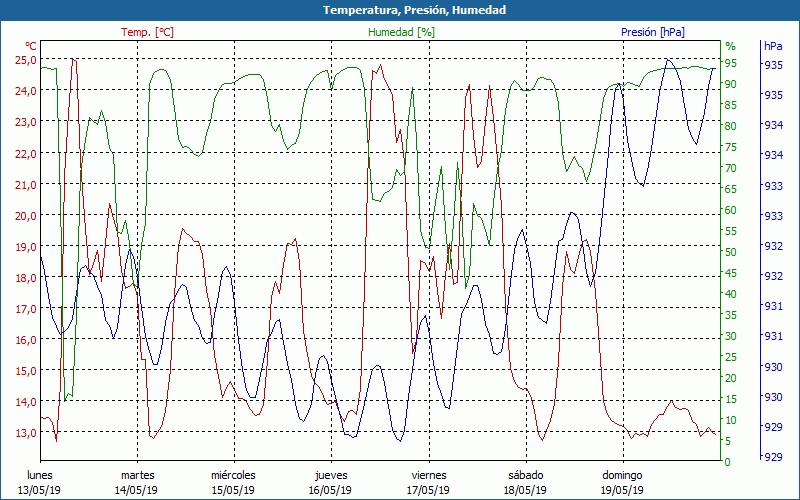Click the green "90" humidity axis value
This screenshot has height=500, width=800.
click(731, 85)
